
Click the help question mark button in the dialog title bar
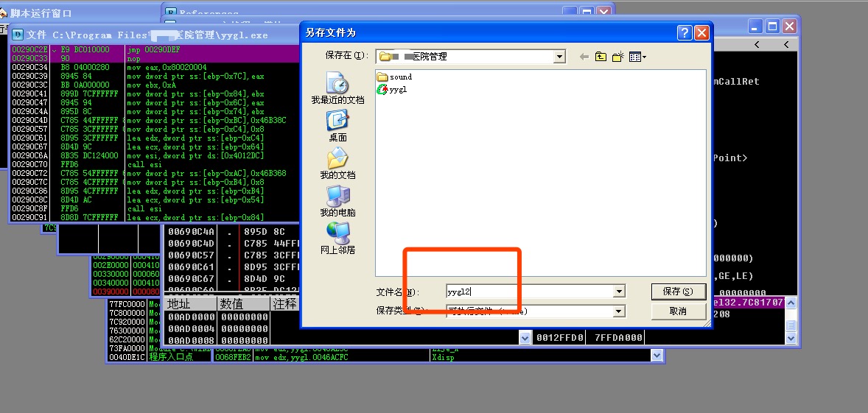coord(685,32)
